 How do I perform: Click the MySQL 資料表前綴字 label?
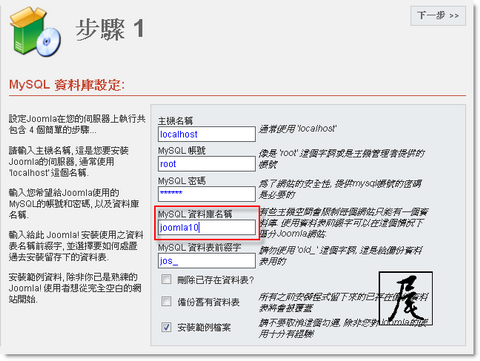[x=199, y=247]
